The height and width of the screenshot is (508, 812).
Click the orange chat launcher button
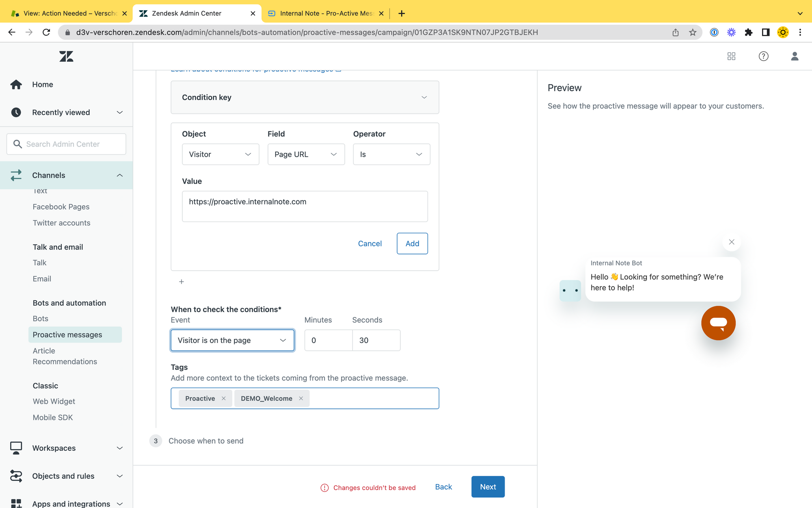tap(718, 323)
